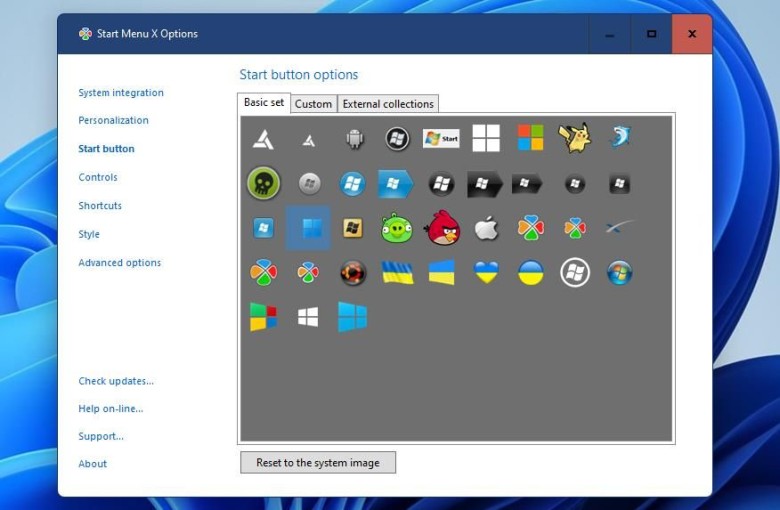Select the red Angry Bird icon
The height and width of the screenshot is (510, 780).
click(x=442, y=228)
